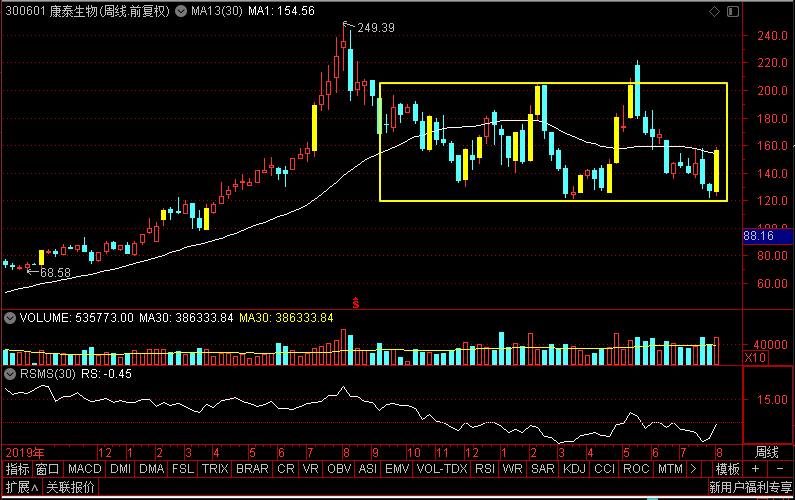The height and width of the screenshot is (500, 795).
Task: Switch to the 窗口 tab
Action: pos(47,469)
